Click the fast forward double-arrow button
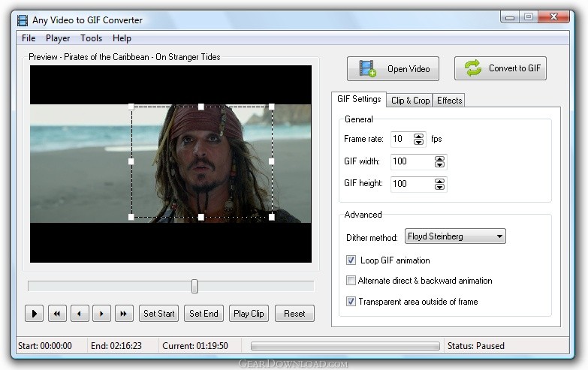The height and width of the screenshot is (370, 588). 124,314
